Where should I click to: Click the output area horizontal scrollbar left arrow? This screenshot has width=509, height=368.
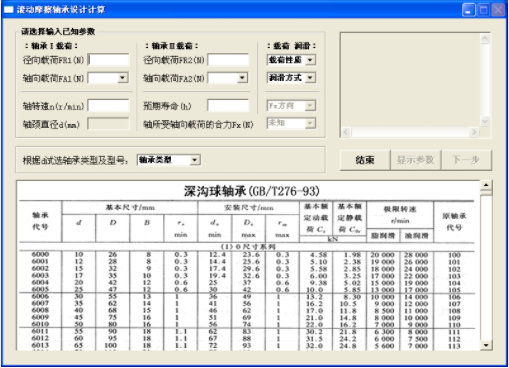346,132
